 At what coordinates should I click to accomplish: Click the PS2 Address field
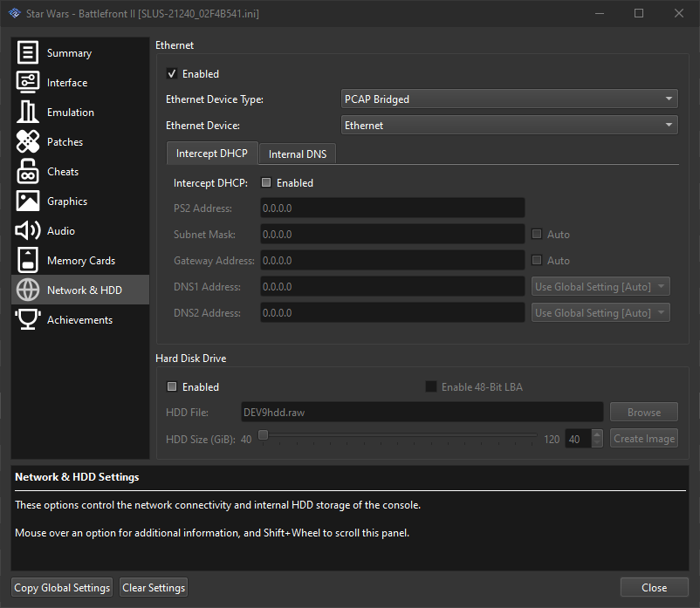[393, 208]
